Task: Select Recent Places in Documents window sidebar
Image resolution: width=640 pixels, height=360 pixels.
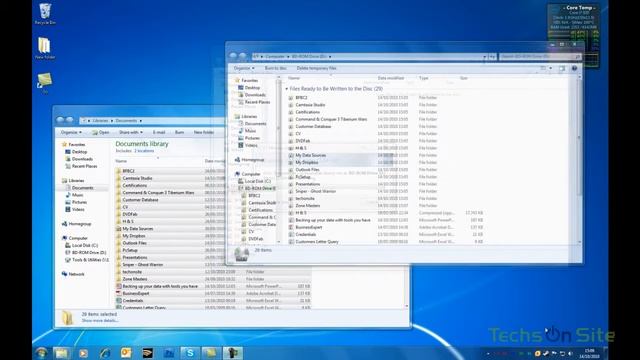Action: click(81, 166)
